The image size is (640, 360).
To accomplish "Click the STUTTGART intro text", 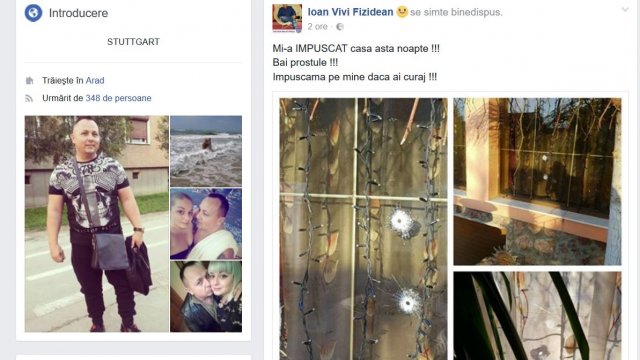I will (x=133, y=42).
